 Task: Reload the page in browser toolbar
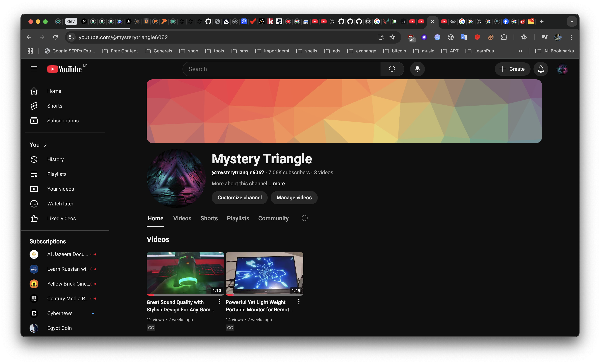(x=56, y=37)
